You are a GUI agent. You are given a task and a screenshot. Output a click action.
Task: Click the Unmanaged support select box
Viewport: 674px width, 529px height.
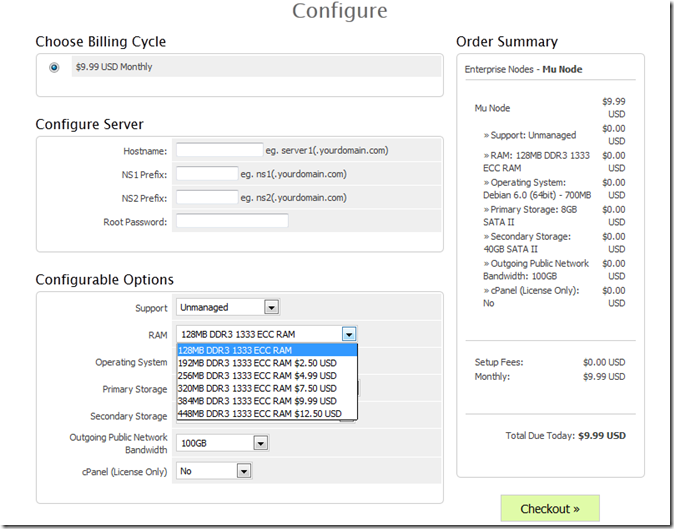click(x=228, y=307)
